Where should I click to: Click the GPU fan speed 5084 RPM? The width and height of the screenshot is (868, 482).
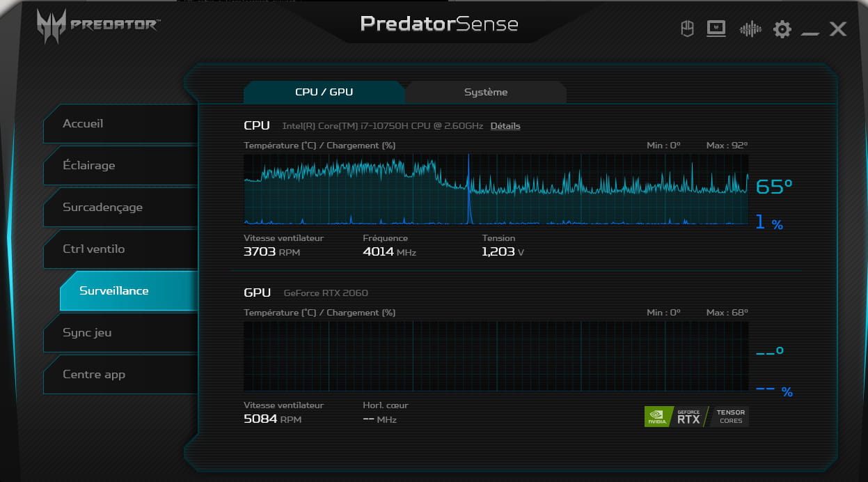pyautogui.click(x=272, y=419)
